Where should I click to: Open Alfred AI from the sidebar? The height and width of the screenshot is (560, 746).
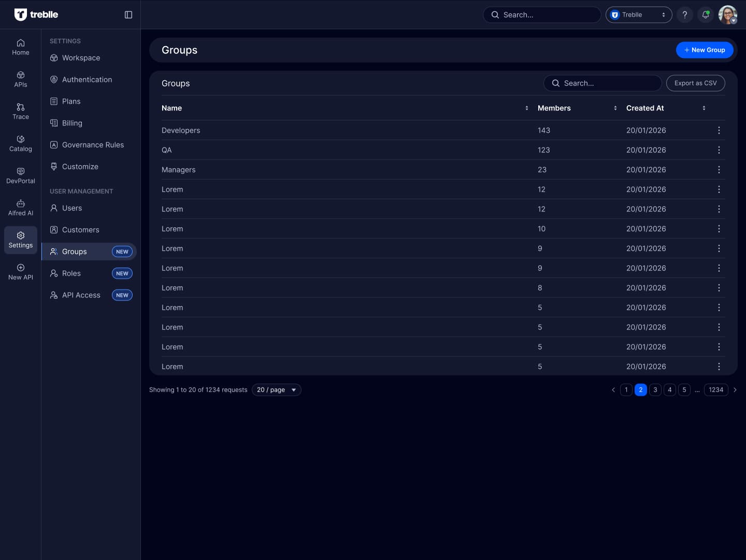coord(21,208)
